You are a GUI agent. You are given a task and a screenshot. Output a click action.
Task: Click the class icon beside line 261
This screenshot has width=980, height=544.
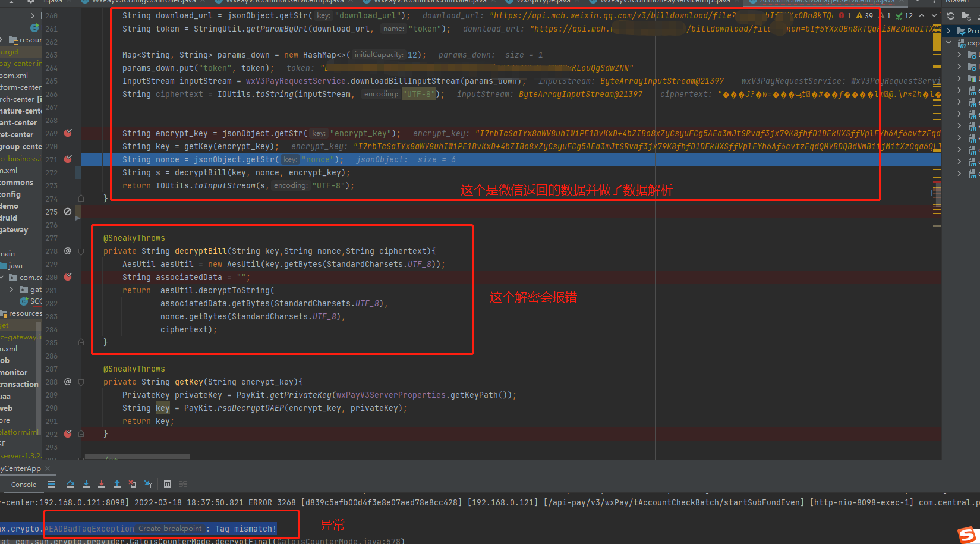[34, 28]
